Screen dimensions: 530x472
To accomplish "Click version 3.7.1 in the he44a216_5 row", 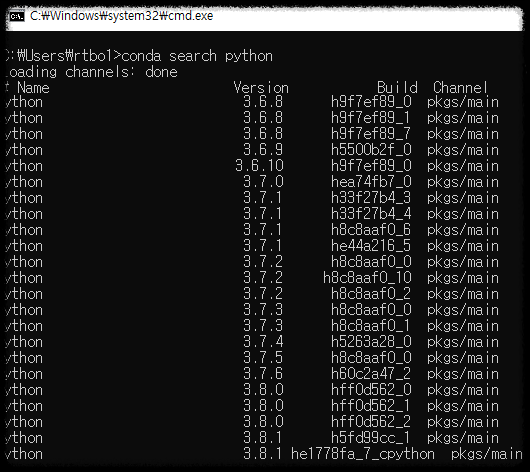I will (x=263, y=246).
